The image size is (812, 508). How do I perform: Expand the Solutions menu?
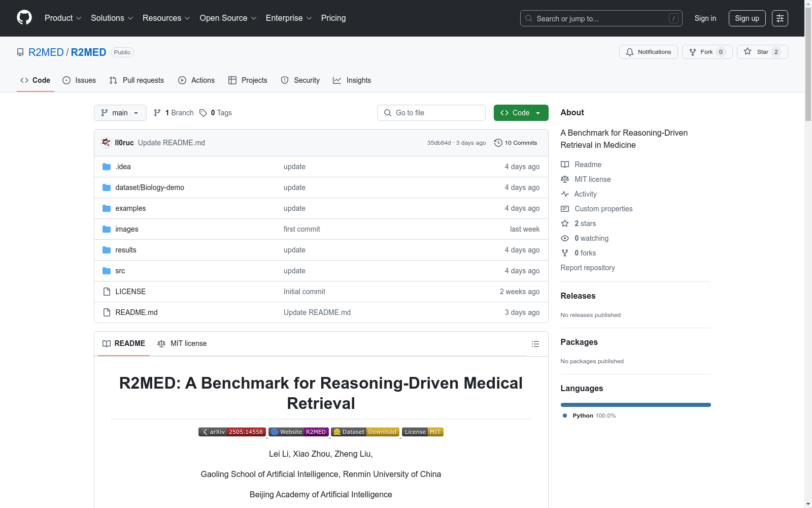(112, 18)
